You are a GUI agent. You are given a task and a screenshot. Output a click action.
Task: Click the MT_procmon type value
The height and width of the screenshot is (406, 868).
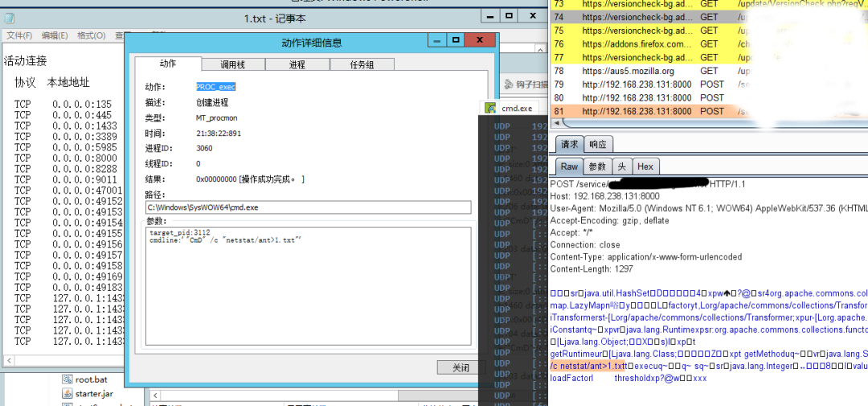[x=216, y=118]
